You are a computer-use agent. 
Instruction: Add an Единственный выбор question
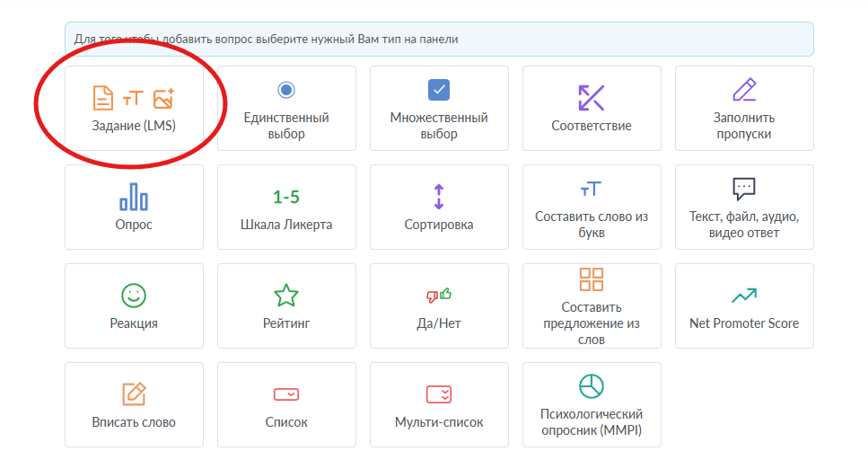(x=286, y=108)
